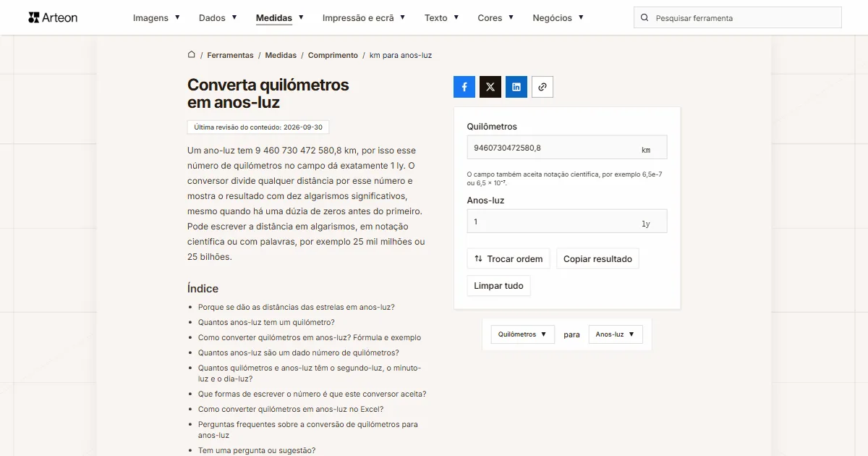Open Ferramentas breadcrumb link
The height and width of the screenshot is (456, 868).
click(x=230, y=55)
